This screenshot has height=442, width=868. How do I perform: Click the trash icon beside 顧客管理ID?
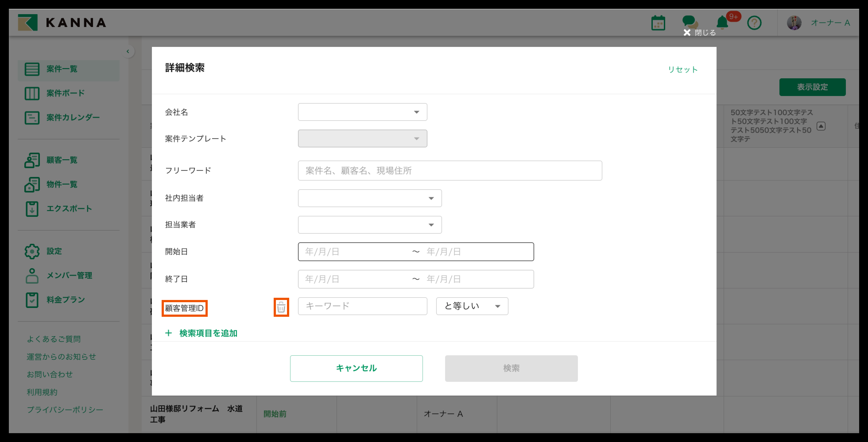click(281, 307)
